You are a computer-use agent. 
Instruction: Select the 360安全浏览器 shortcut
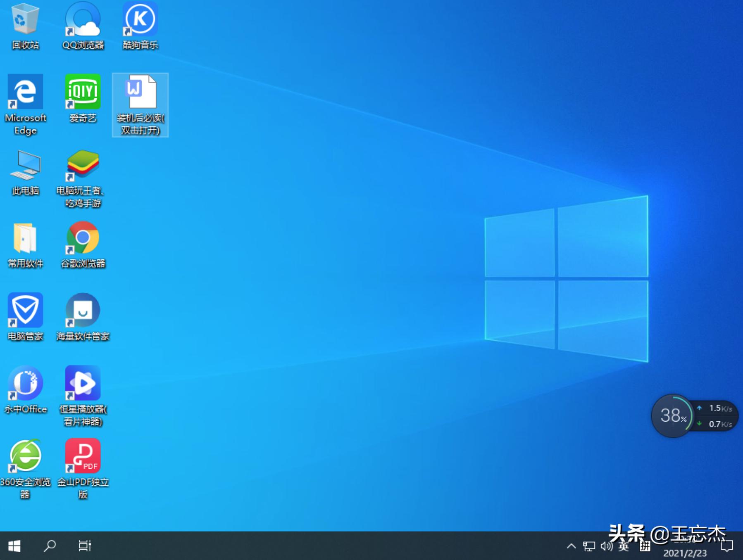pos(25,456)
